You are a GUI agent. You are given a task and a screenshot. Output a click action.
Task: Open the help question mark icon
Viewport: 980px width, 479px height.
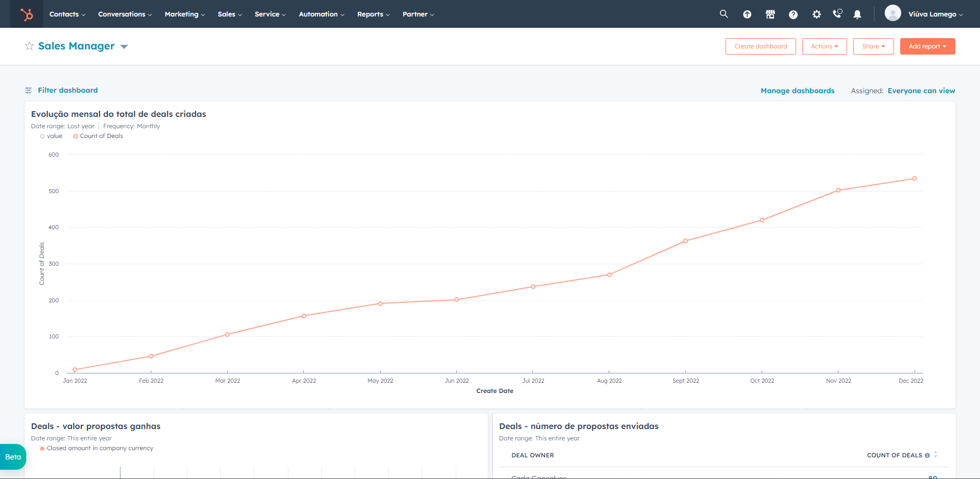click(793, 14)
